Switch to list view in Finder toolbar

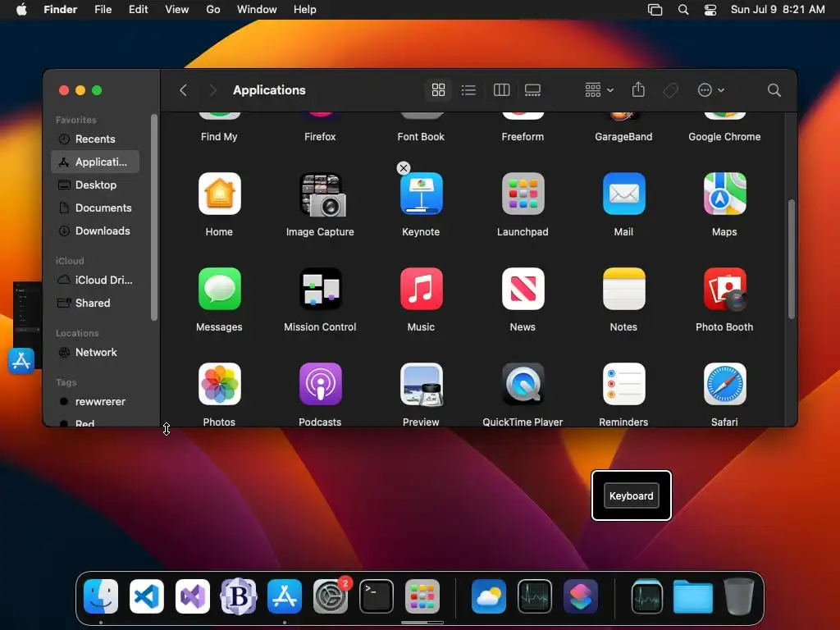pyautogui.click(x=468, y=90)
